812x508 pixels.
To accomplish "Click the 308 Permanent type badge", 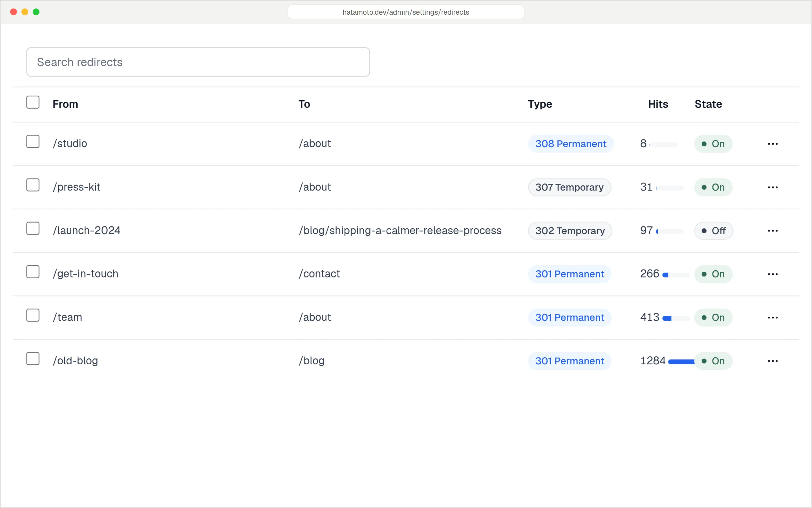I will point(571,144).
